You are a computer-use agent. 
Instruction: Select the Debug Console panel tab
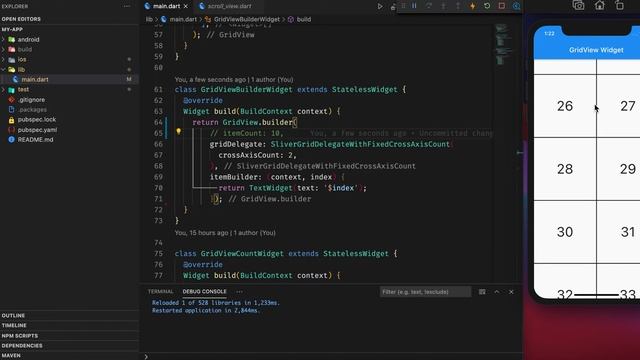click(x=204, y=291)
